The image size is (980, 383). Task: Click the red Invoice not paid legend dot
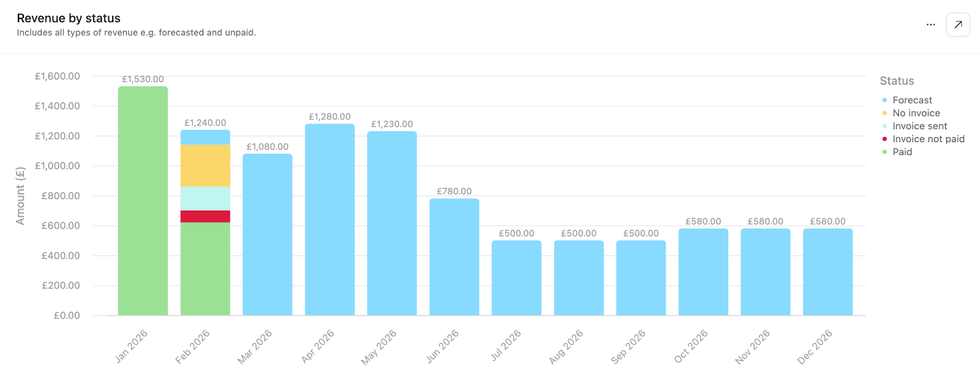coord(884,138)
